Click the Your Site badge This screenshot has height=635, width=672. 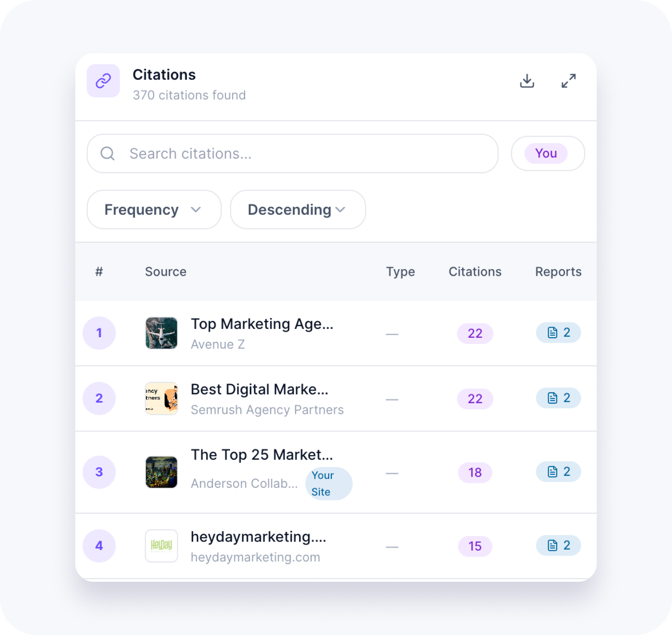click(x=328, y=484)
